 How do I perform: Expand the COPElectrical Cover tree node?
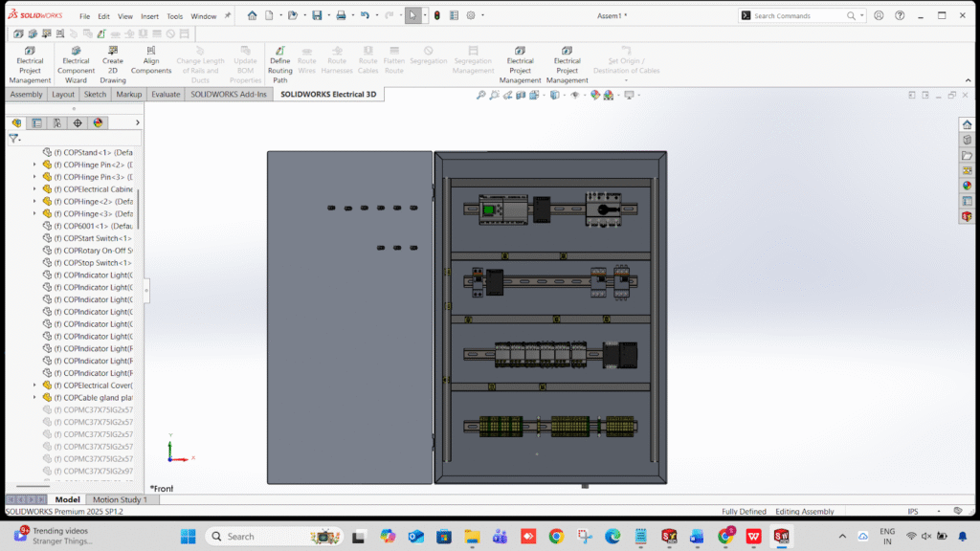(x=35, y=385)
